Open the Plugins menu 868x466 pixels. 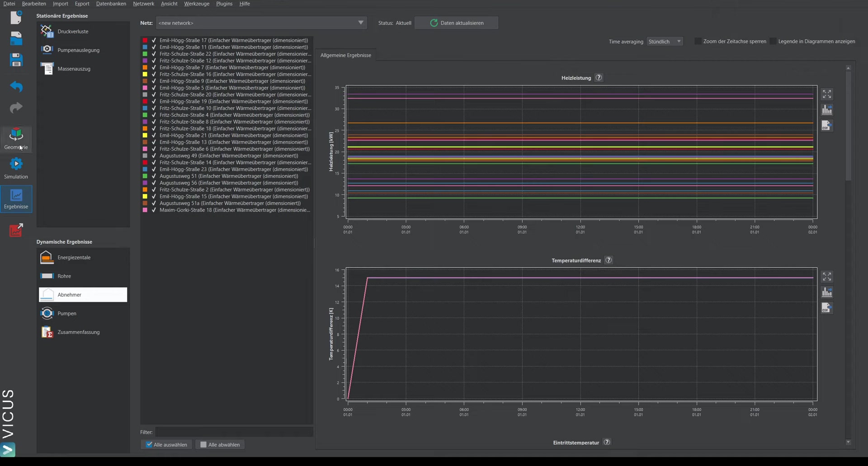click(x=224, y=4)
